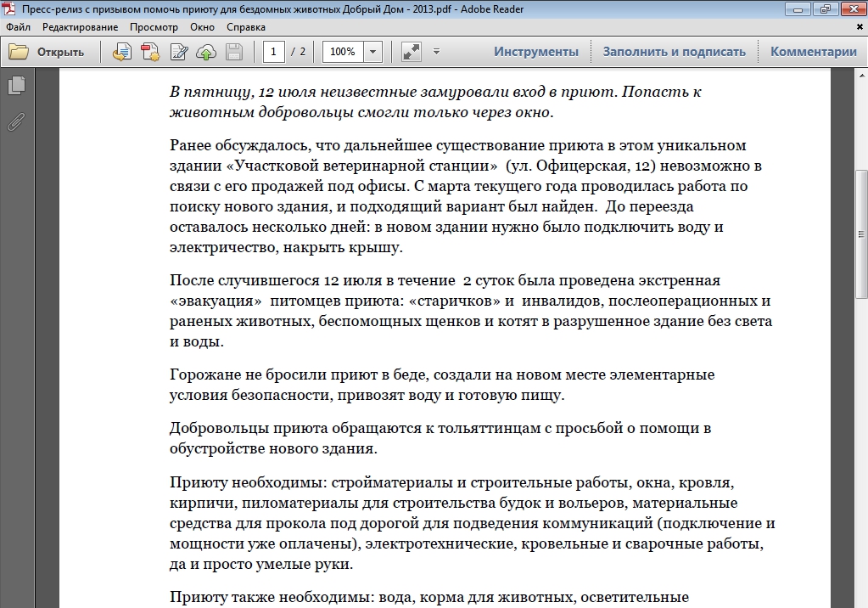Click the create PDF icon with star

[x=150, y=52]
